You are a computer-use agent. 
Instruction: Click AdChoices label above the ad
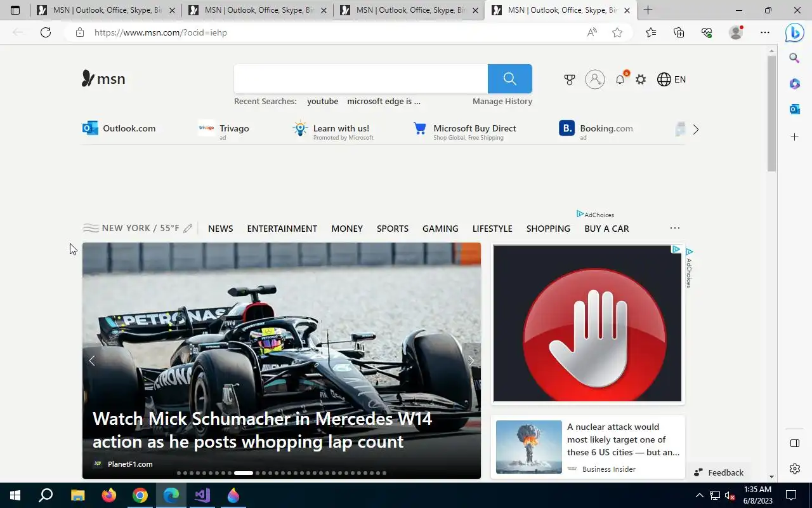click(x=595, y=215)
